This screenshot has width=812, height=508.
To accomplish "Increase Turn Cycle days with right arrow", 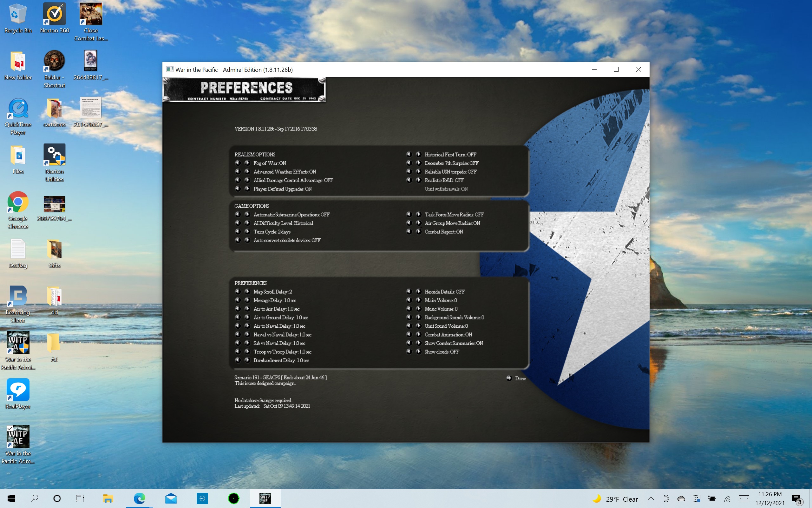I will click(247, 231).
